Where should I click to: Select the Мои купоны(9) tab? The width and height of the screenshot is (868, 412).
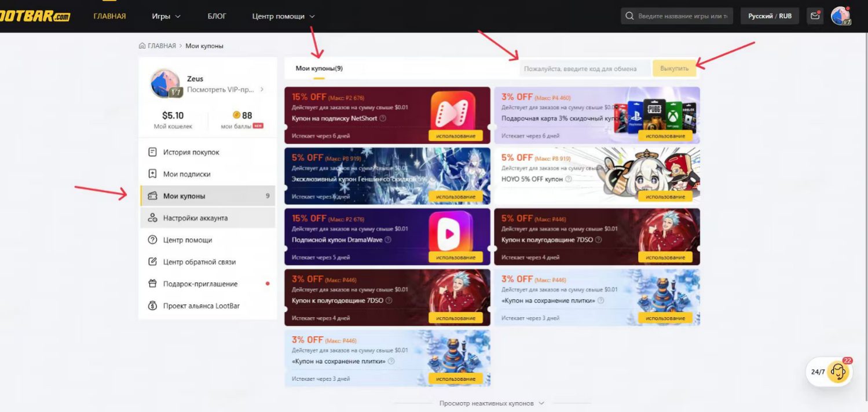(x=319, y=68)
